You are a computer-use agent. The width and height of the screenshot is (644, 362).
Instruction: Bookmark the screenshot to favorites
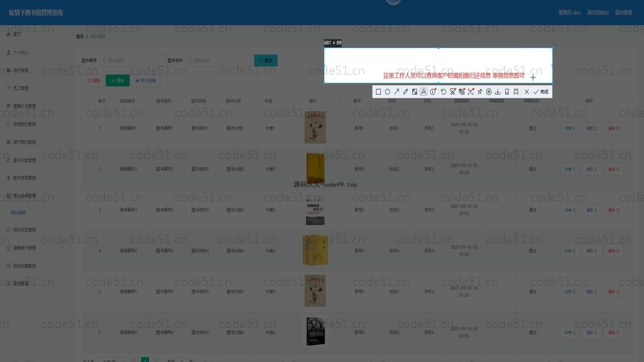click(x=516, y=92)
